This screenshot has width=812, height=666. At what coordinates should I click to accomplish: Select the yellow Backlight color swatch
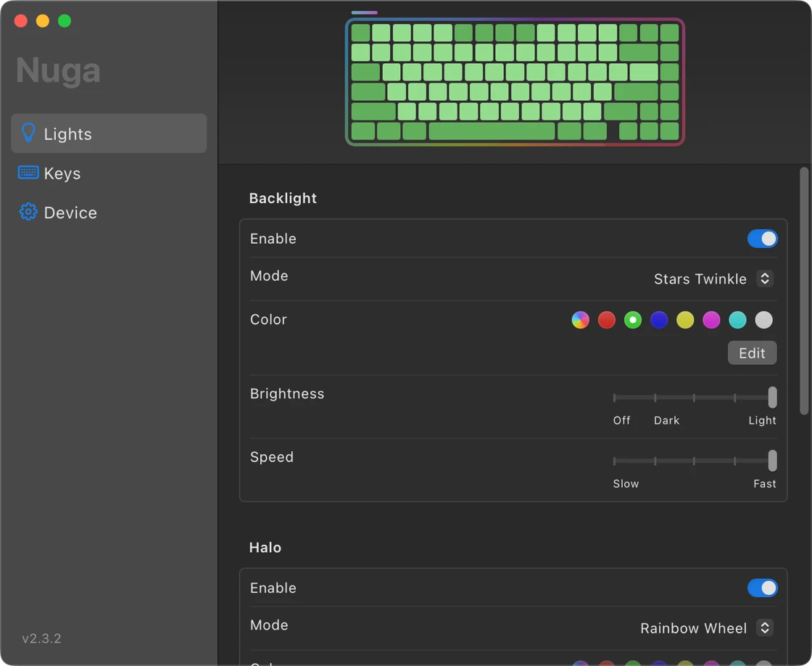point(685,320)
